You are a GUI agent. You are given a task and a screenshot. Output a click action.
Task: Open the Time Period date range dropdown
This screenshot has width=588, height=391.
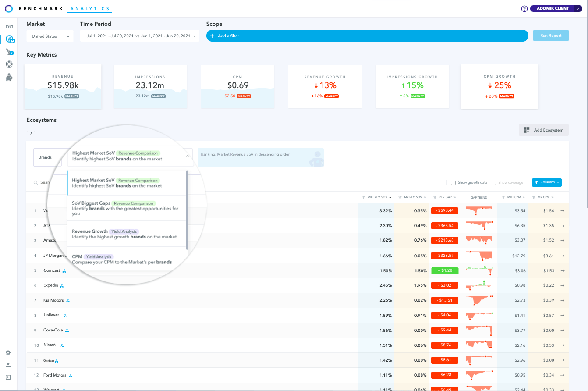(x=140, y=36)
